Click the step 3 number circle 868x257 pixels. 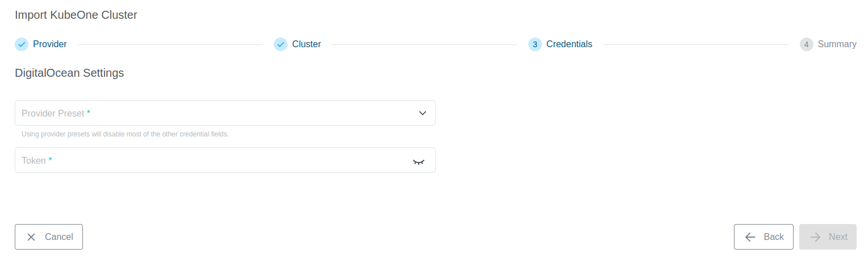[535, 44]
